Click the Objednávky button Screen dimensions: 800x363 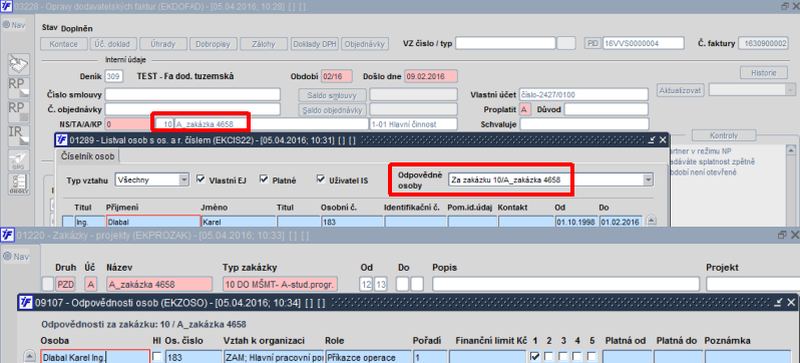tap(365, 44)
